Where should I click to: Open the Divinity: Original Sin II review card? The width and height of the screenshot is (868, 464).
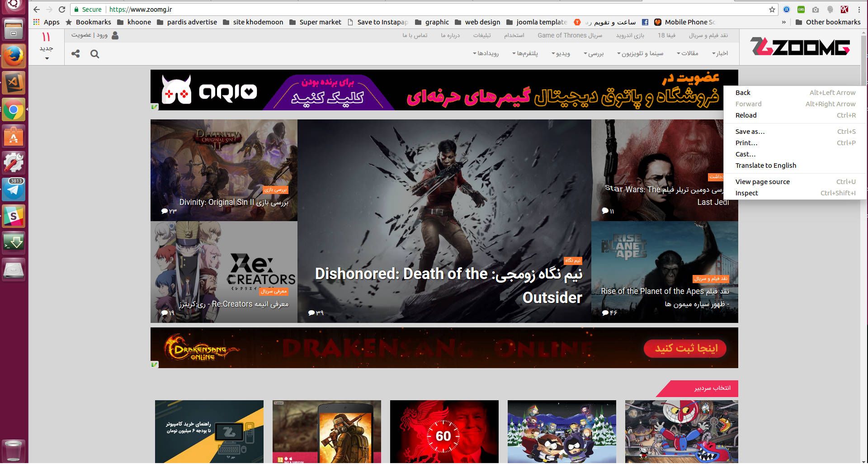coord(224,170)
